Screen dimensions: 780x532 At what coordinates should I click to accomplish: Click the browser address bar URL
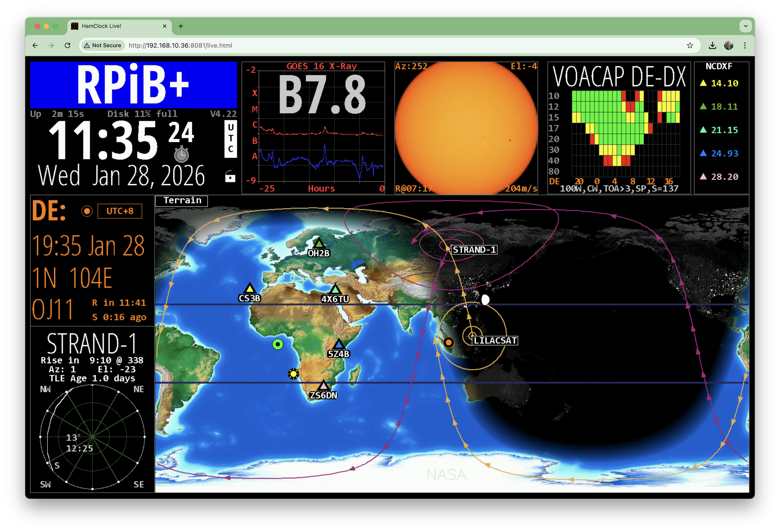180,45
